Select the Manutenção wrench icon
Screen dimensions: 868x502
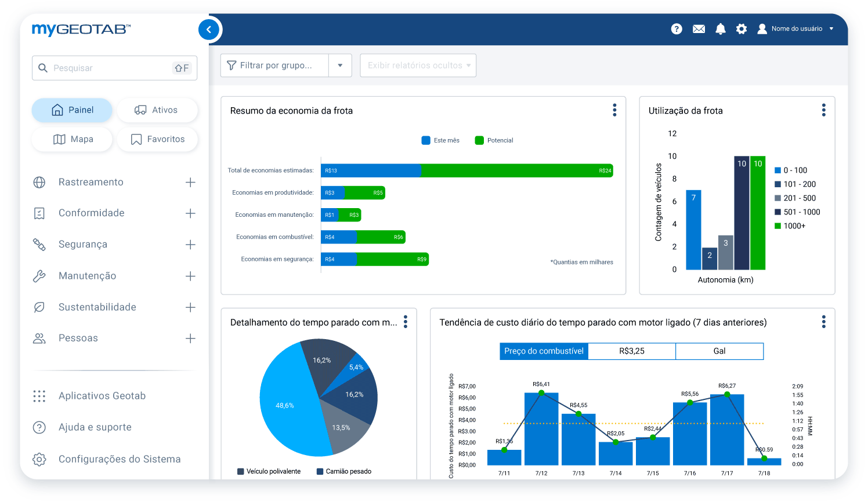39,275
